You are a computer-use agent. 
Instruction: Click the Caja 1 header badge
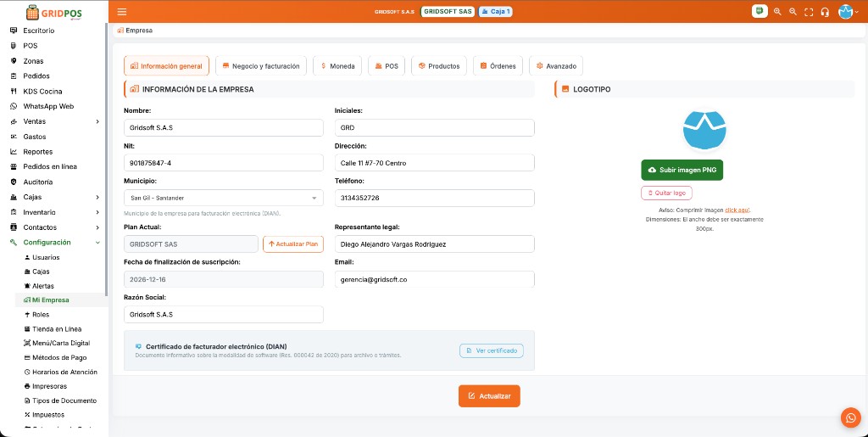pyautogui.click(x=495, y=12)
